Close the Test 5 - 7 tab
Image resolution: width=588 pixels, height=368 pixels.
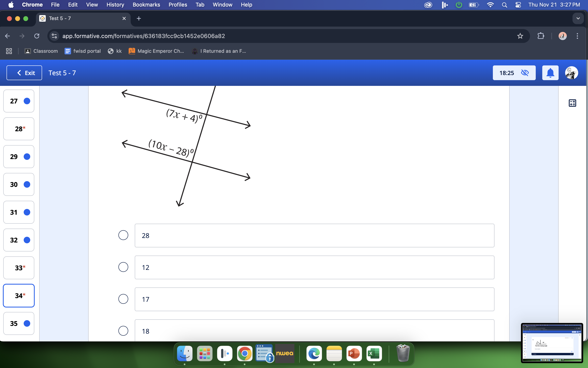tap(124, 18)
